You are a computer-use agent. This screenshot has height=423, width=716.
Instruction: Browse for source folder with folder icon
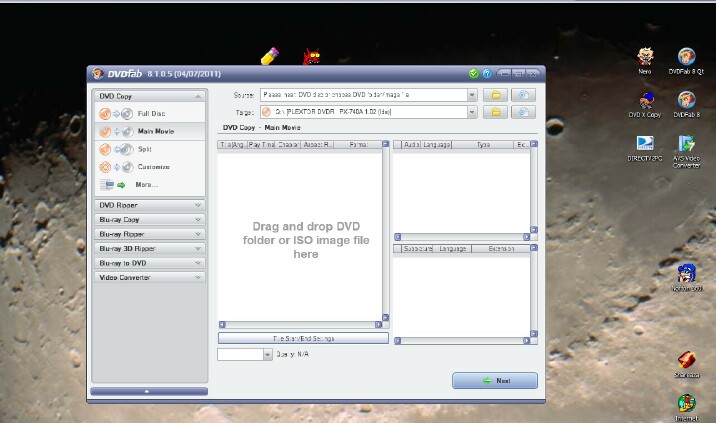coord(496,95)
